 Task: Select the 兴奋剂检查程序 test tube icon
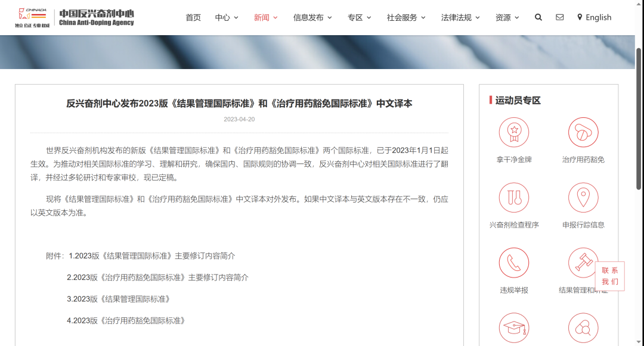(x=513, y=197)
